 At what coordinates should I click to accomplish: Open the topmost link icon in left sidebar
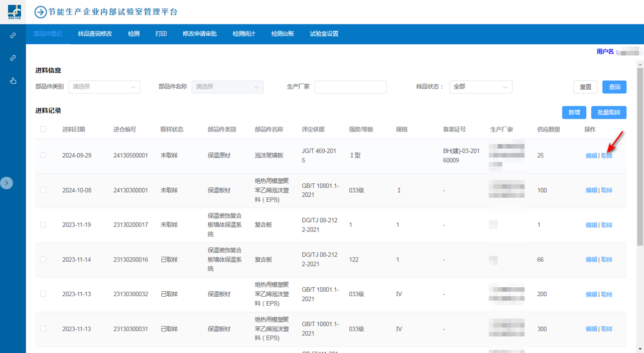[13, 35]
